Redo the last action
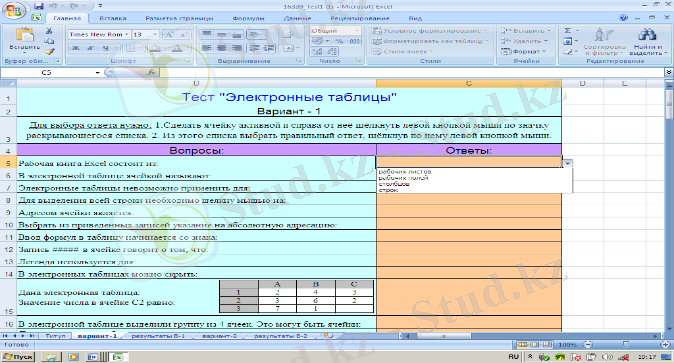 click(x=73, y=6)
